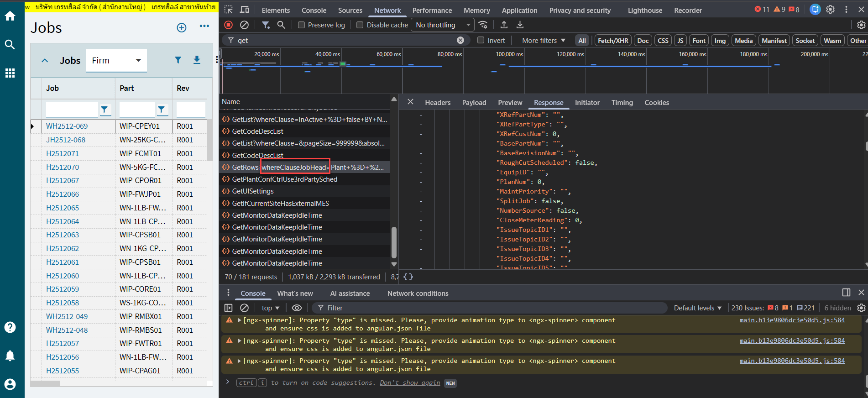Open the notifications bell in sidebar

point(10,356)
